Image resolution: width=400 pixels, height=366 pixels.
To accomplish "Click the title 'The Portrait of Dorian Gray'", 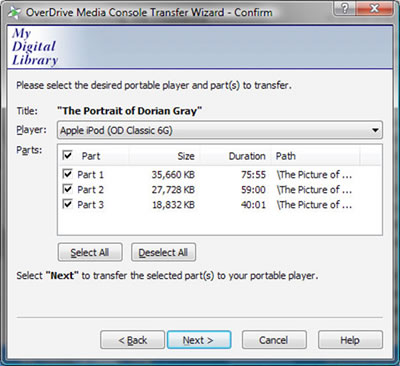I will coord(130,111).
